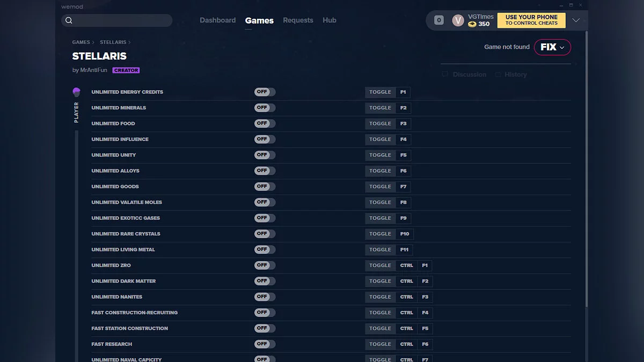This screenshot has height=362, width=644.
Task: Click CTRL key binding for Unlimited Zro
Action: click(x=406, y=265)
